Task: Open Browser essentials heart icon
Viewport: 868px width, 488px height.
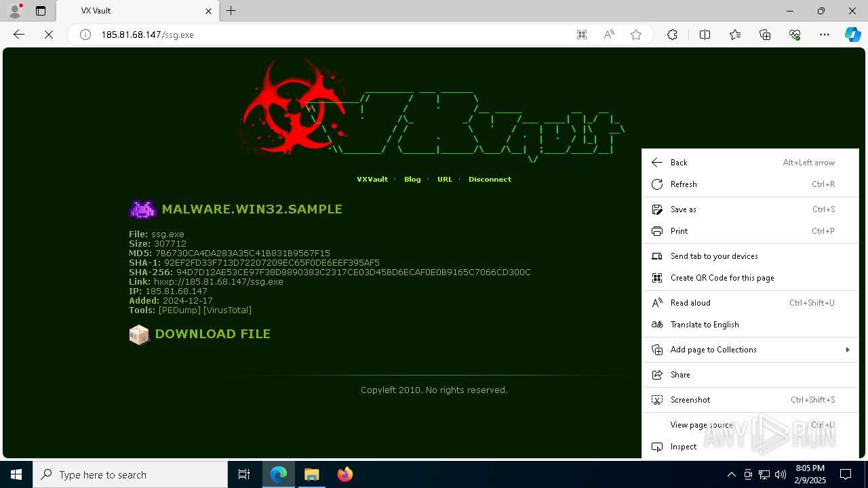Action: click(x=795, y=35)
